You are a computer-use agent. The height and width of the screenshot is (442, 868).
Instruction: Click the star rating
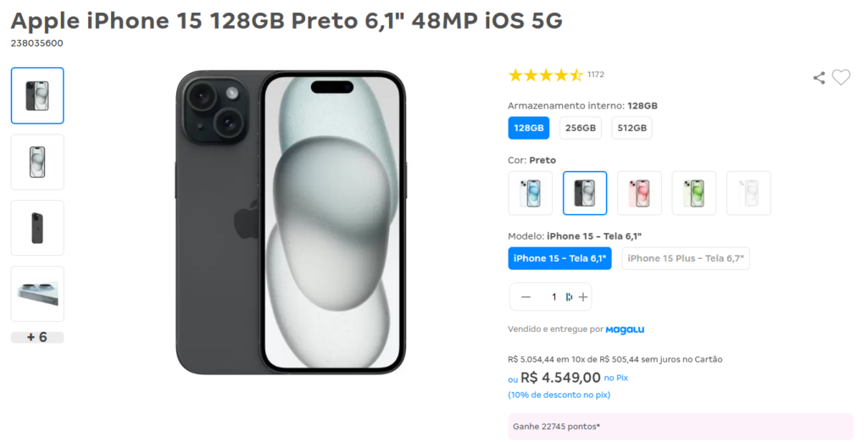click(x=545, y=75)
